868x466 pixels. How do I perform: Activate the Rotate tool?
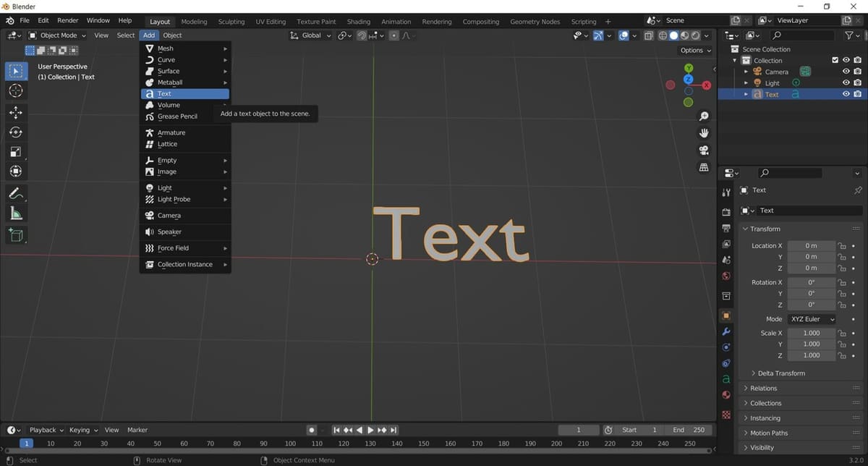click(x=16, y=132)
